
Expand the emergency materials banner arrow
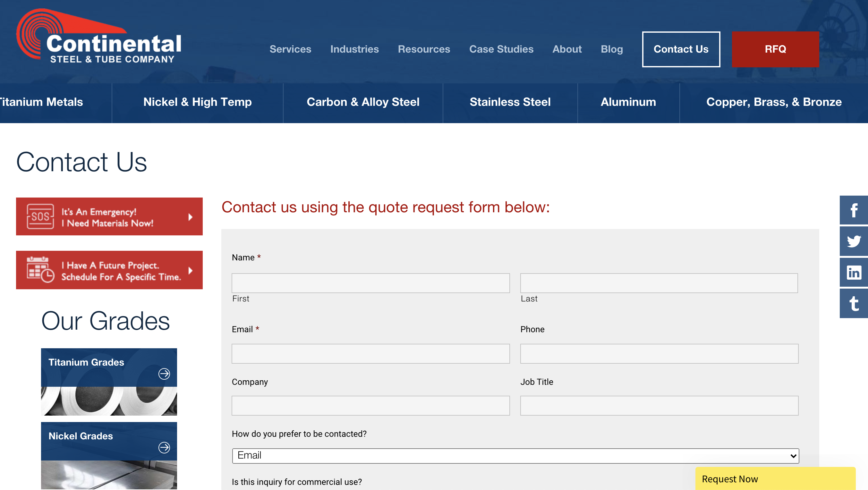191,217
